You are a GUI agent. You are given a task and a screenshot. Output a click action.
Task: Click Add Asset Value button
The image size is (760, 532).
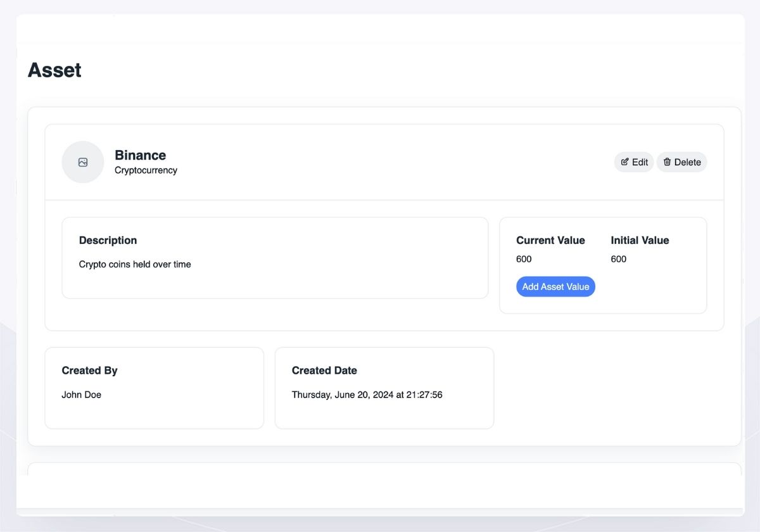tap(555, 286)
